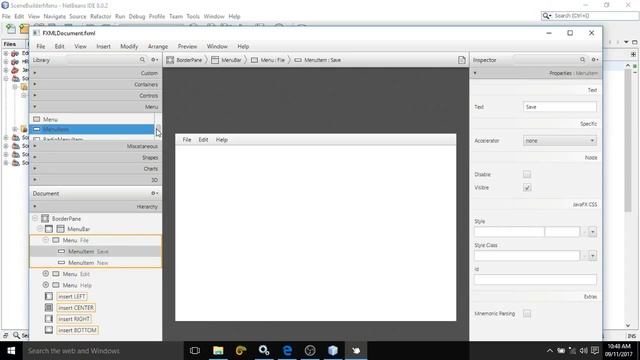Viewport: 640px width, 360px height.
Task: Expand the 3D library section
Action: 96,180
